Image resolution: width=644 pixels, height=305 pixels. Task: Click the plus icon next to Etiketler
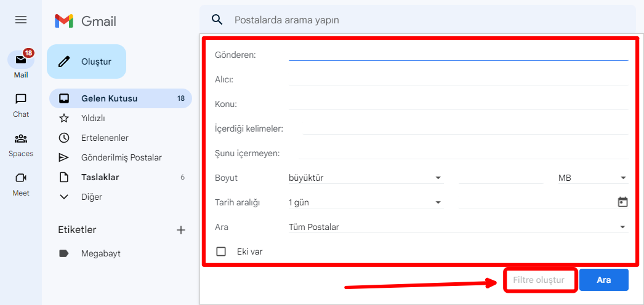[x=181, y=230]
